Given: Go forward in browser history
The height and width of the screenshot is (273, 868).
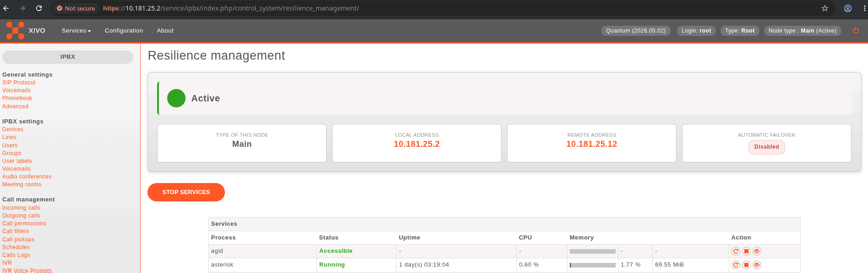Looking at the screenshot, I should point(22,8).
